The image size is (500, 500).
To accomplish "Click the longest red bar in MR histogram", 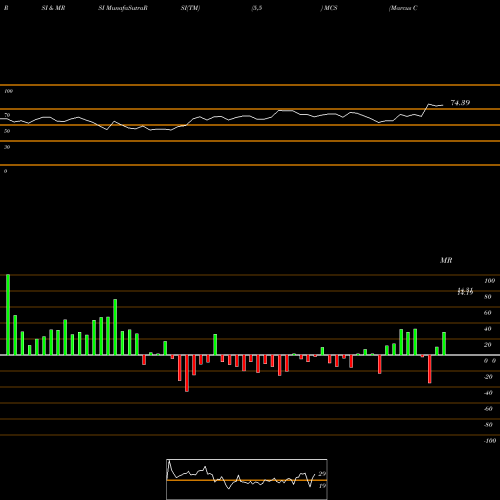I will (x=187, y=373).
